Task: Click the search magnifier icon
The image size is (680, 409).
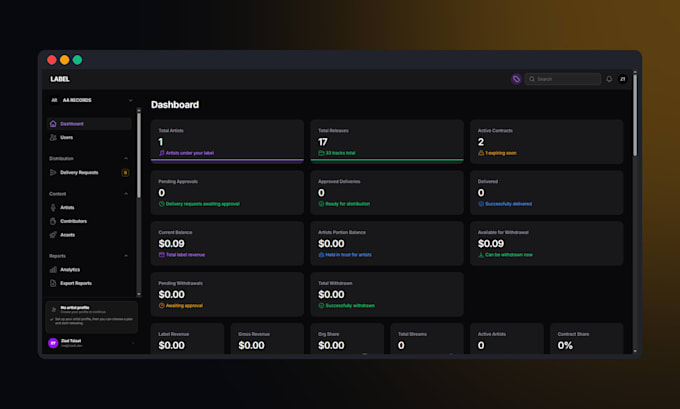Action: 532,79
